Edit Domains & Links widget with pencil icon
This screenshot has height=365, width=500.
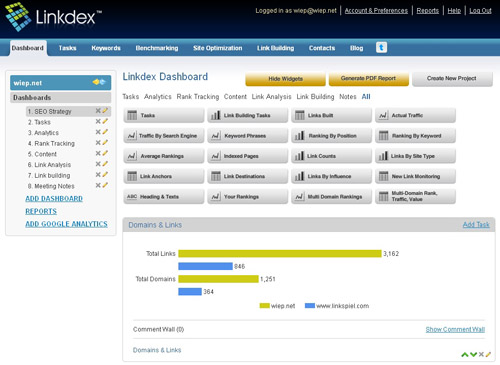[x=488, y=354]
